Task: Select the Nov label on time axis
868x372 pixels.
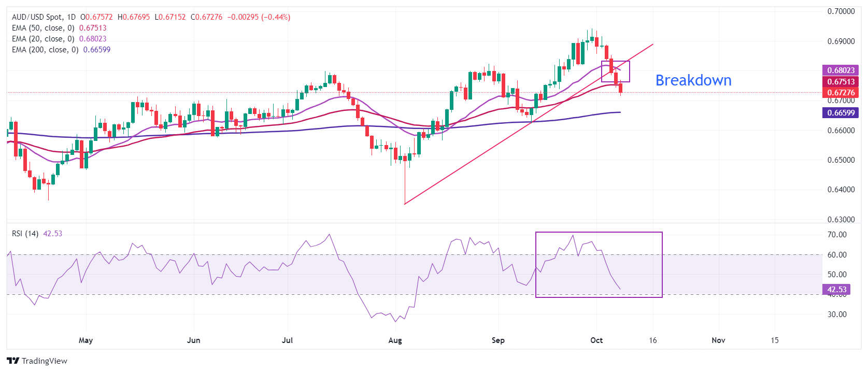Action: coord(718,340)
